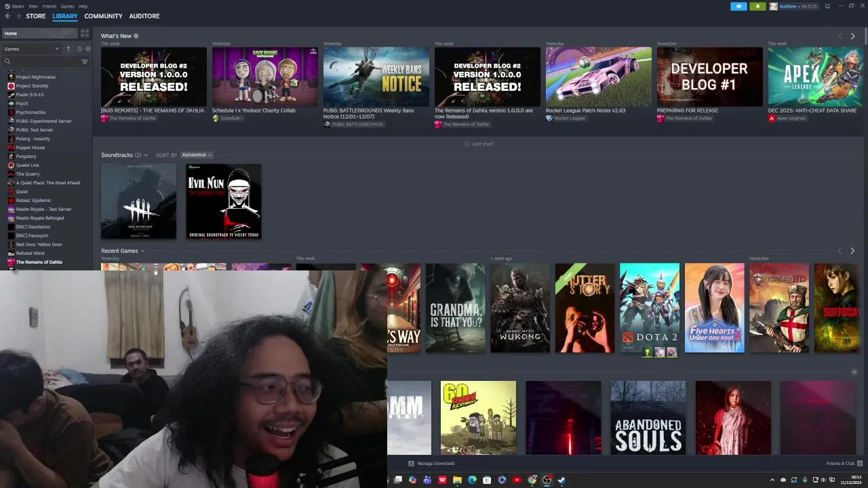Viewport: 868px width, 488px height.
Task: Click the Add shelf plus icon
Action: tap(467, 144)
